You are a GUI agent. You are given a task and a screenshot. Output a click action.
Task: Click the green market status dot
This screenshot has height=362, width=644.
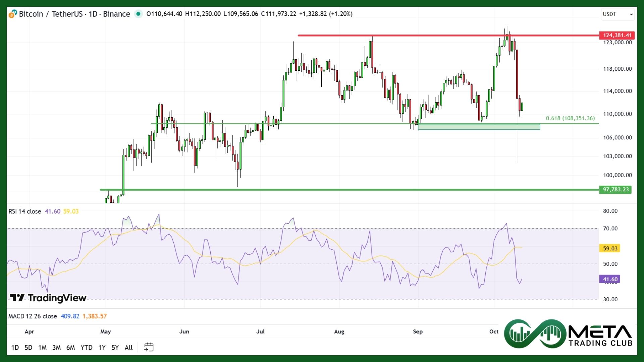(138, 14)
